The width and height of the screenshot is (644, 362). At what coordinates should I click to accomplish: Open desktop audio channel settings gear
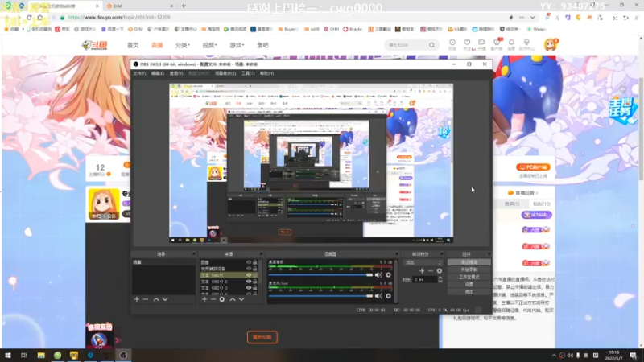(x=388, y=275)
